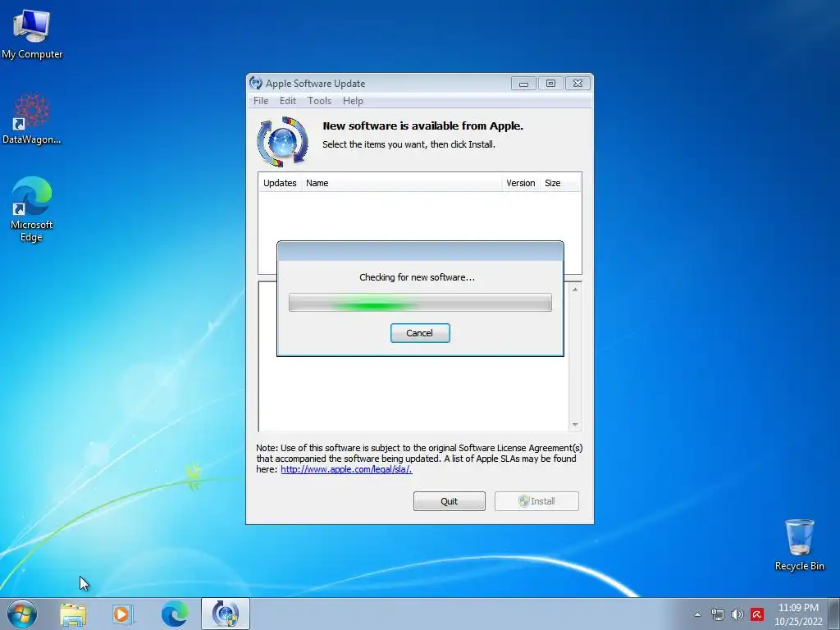Open the DataWagon desktop shortcut
The image size is (840, 630).
32,119
